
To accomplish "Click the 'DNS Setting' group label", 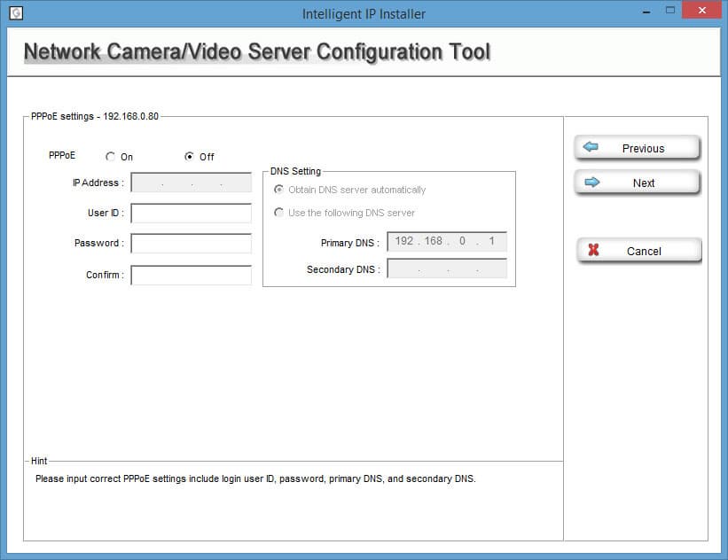I will [x=296, y=171].
